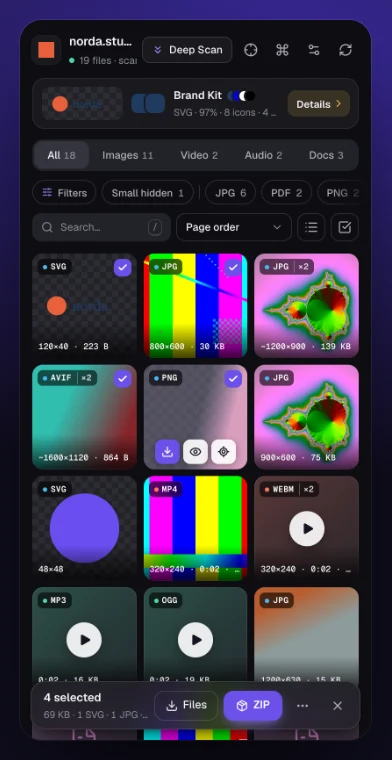Viewport: 392px width, 760px height.
Task: Switch to the Images tab
Action: coord(127,155)
